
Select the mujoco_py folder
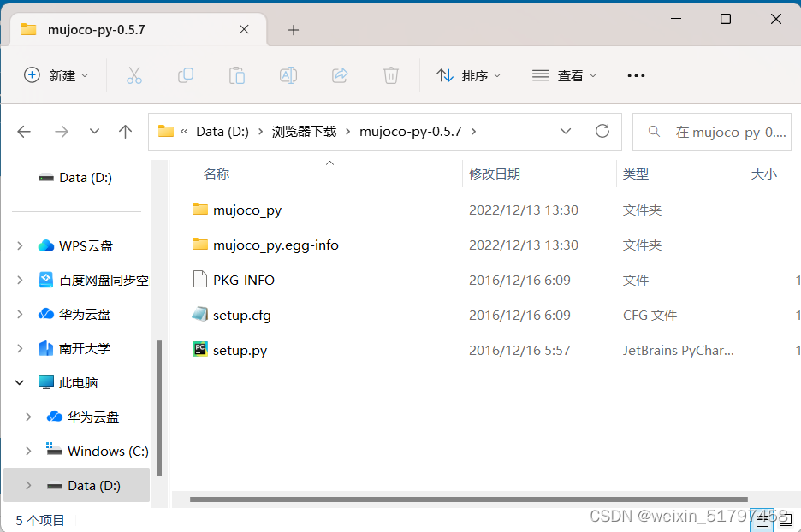(x=247, y=210)
